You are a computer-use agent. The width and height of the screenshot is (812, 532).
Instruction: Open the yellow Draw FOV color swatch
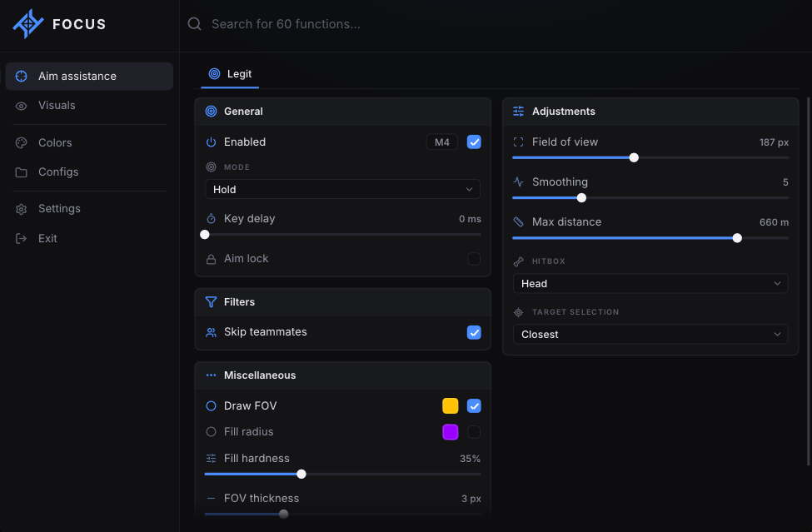[450, 405]
